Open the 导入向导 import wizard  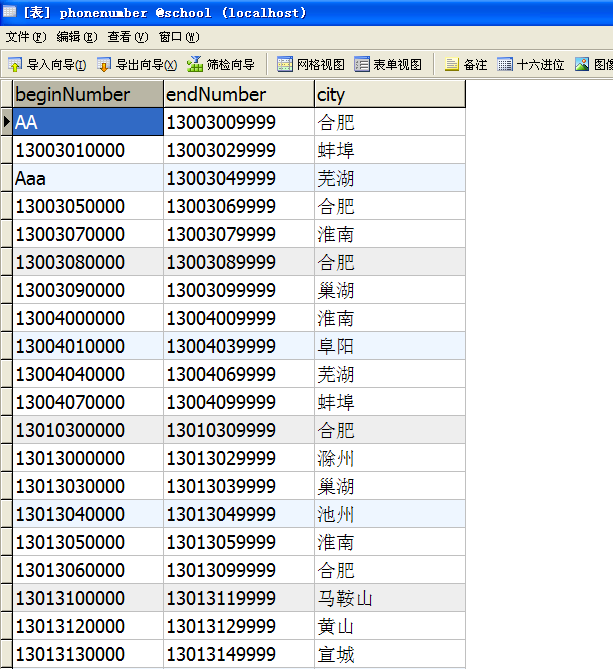point(46,65)
